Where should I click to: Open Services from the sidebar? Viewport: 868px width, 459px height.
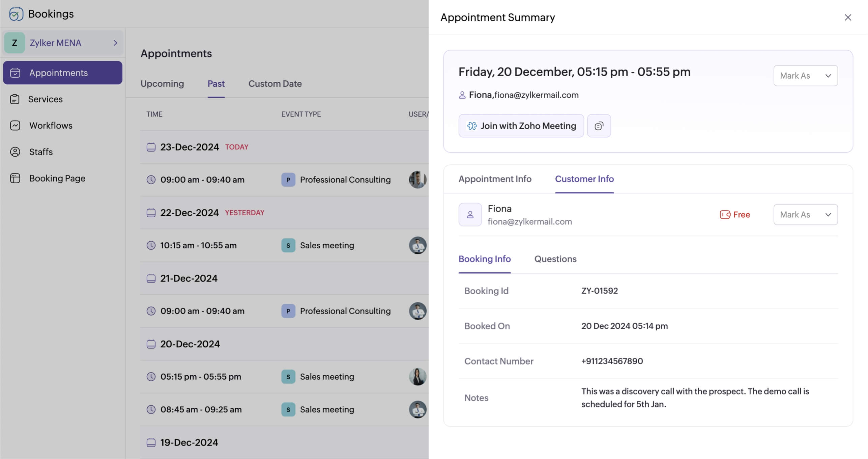45,99
